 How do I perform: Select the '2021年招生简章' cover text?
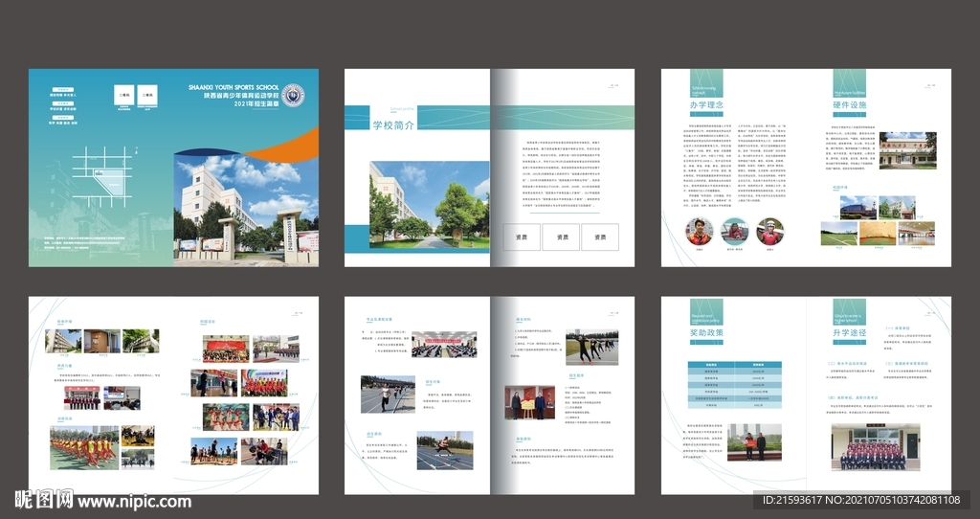[x=256, y=103]
